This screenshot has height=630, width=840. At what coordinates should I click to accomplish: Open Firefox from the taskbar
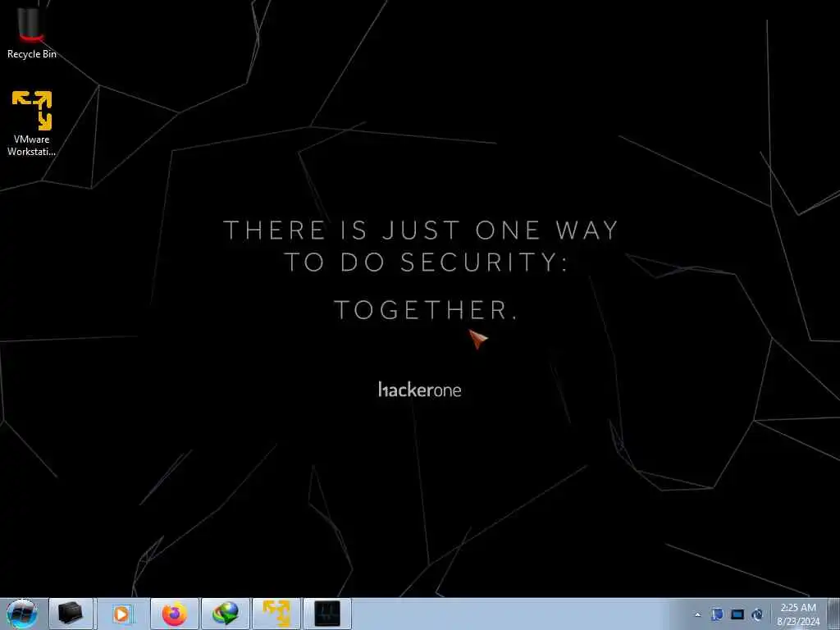[x=175, y=614]
